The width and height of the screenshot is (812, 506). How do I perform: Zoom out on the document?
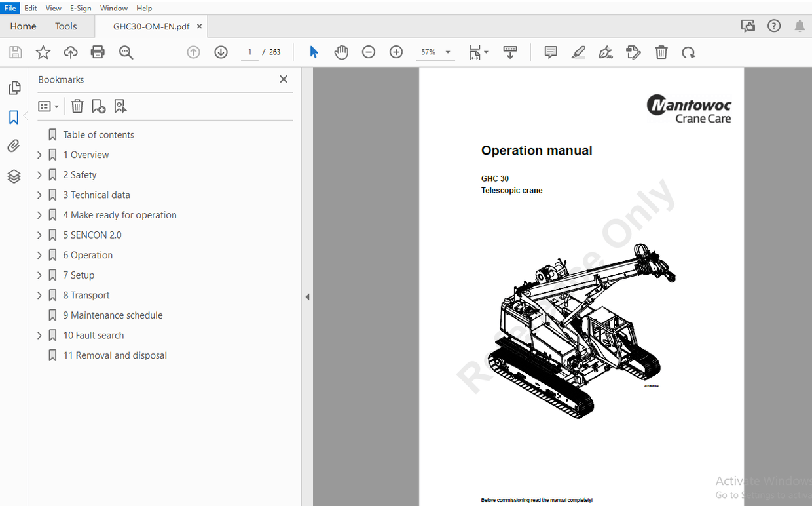[x=369, y=52]
